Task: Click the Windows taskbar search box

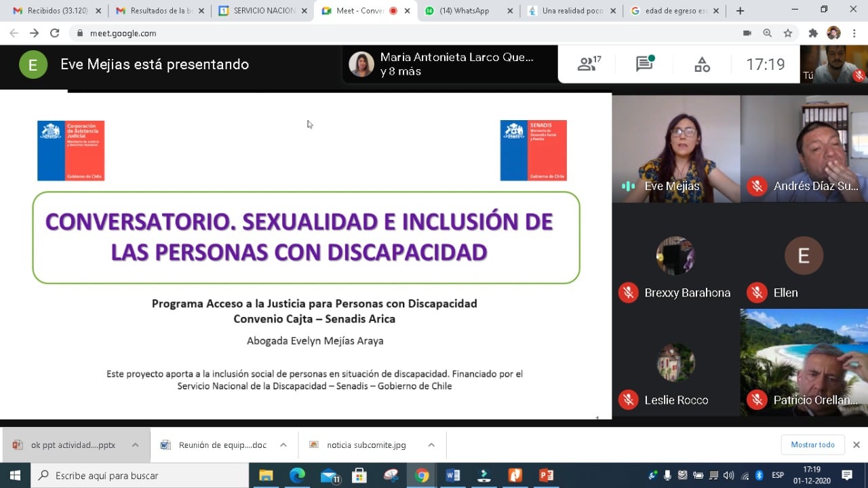Action: pos(136,475)
